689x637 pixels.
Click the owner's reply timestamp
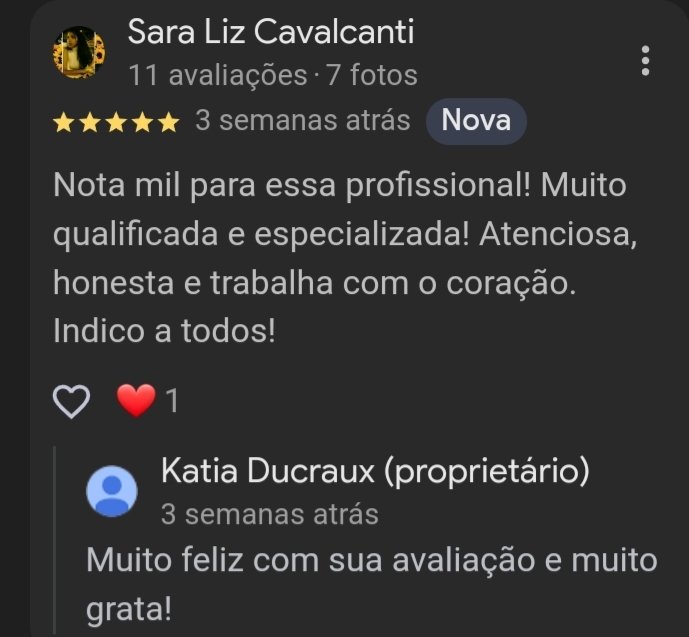pos(270,514)
